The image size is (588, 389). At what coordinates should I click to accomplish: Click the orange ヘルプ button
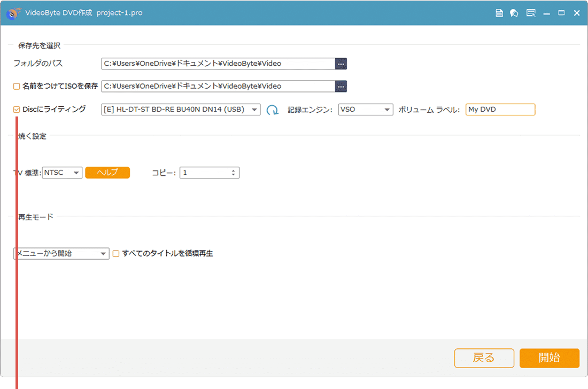point(107,173)
